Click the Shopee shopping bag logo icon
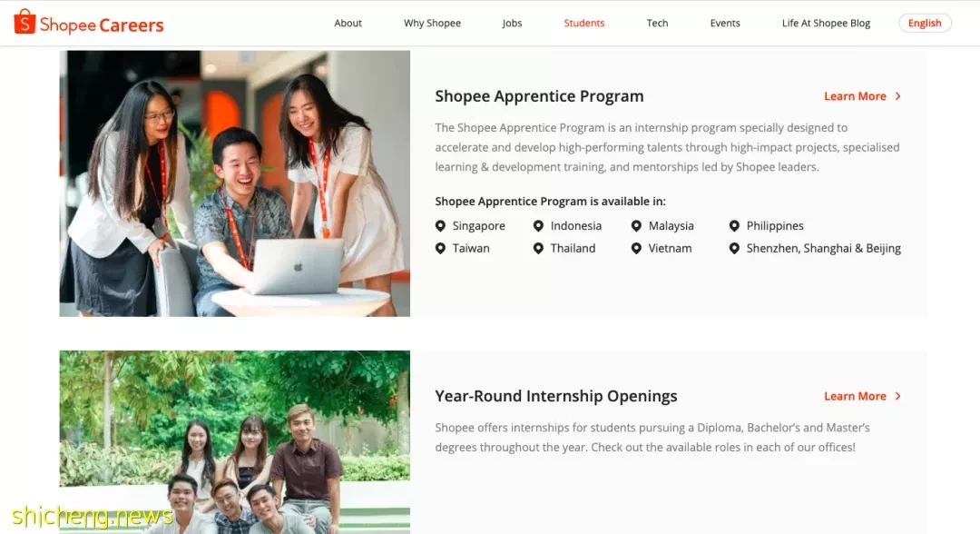This screenshot has width=980, height=534. pyautogui.click(x=24, y=22)
